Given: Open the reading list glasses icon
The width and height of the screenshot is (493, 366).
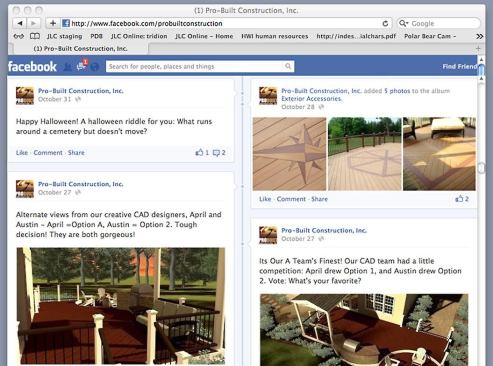Looking at the screenshot, I should click(x=19, y=36).
